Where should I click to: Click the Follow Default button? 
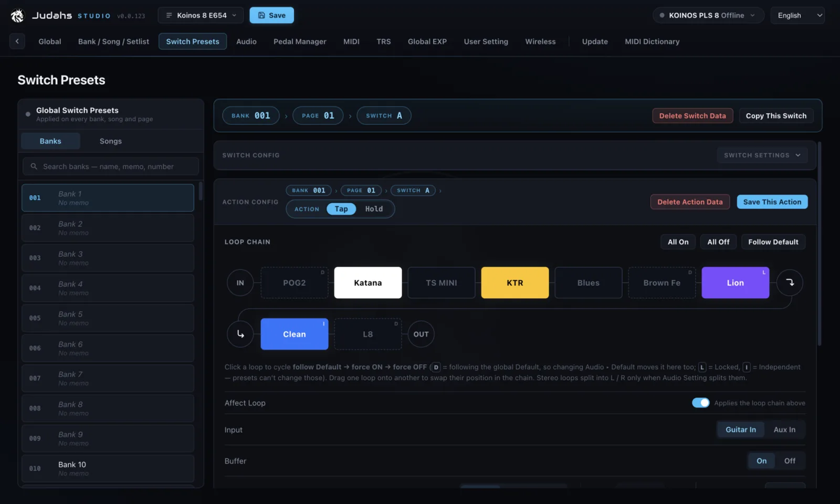(x=773, y=241)
